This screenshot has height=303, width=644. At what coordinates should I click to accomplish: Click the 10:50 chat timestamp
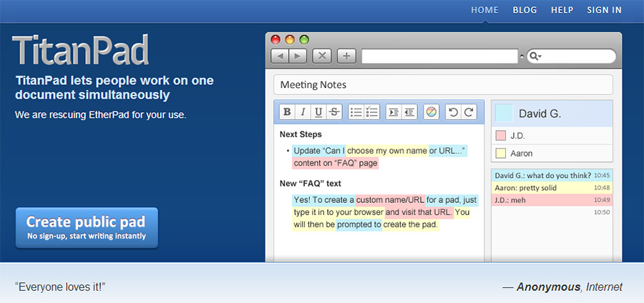coord(602,212)
